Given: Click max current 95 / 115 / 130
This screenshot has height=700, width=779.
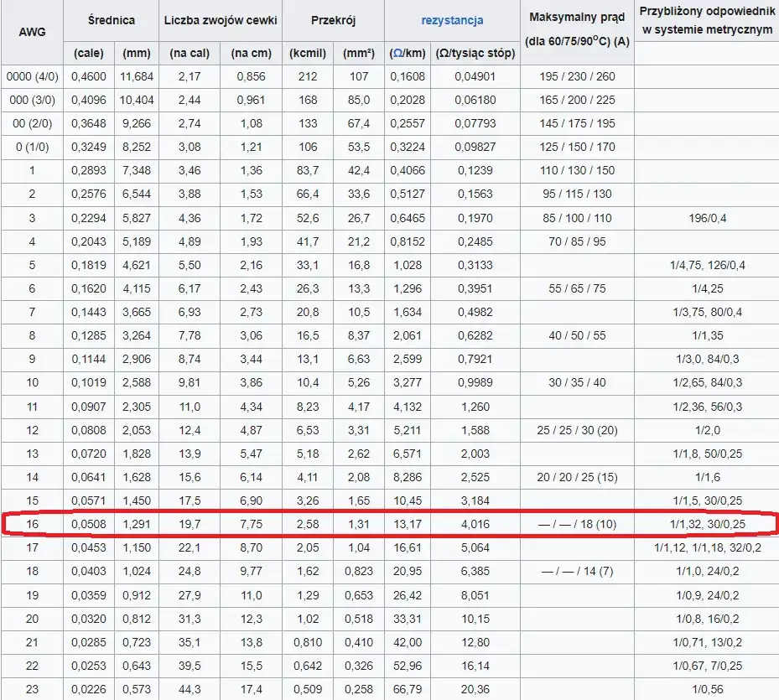Looking at the screenshot, I should (577, 194).
